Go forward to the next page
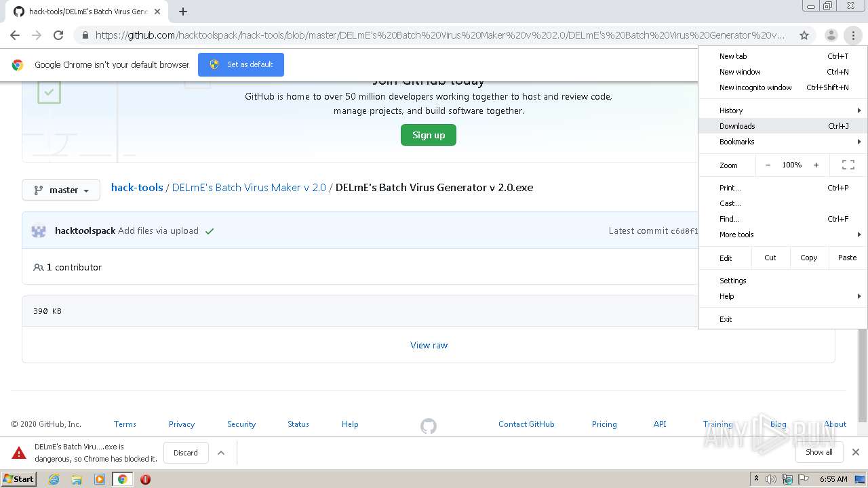This screenshot has height=488, width=868. pyautogui.click(x=37, y=35)
